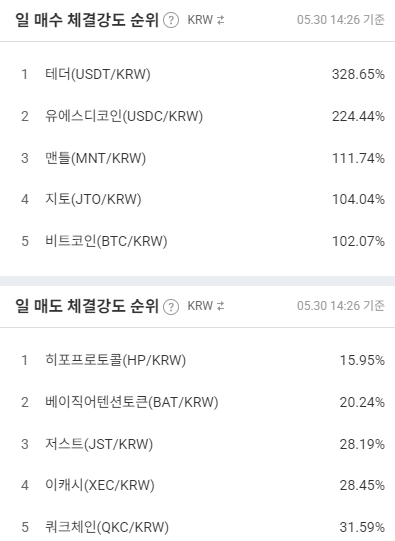The height and width of the screenshot is (541, 395).
Task: Toggle KRW market switch in buy ranking header
Action: [x=206, y=20]
